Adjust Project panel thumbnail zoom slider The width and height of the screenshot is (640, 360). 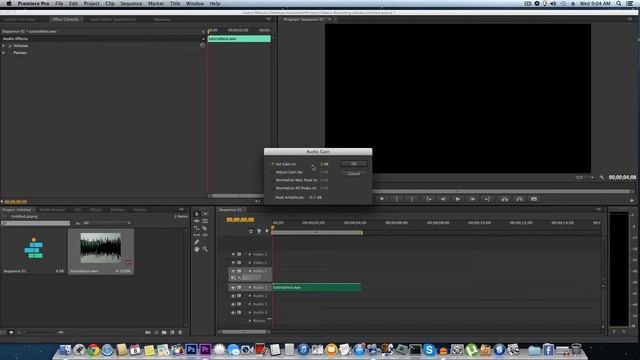[41, 333]
